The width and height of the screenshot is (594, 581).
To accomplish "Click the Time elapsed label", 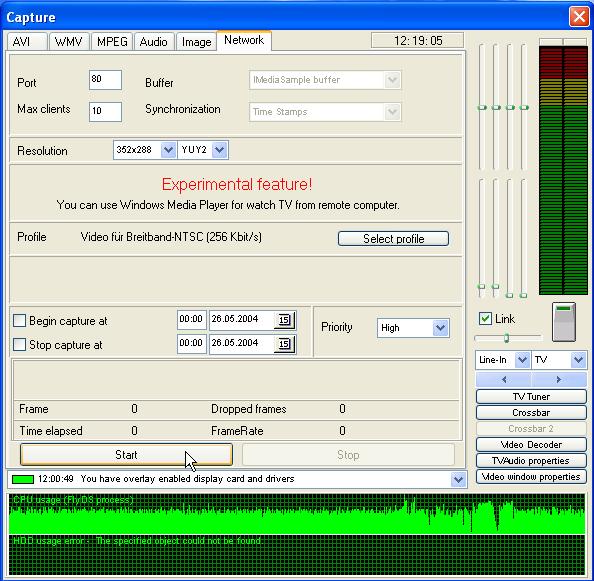I will [x=51, y=431].
